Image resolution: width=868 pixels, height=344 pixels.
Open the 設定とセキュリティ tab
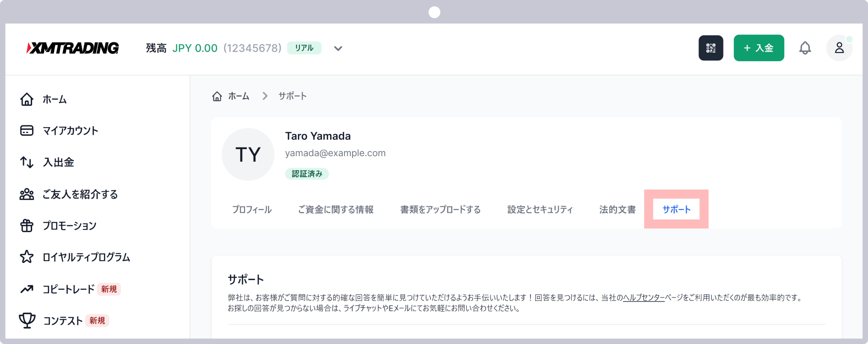(x=540, y=210)
